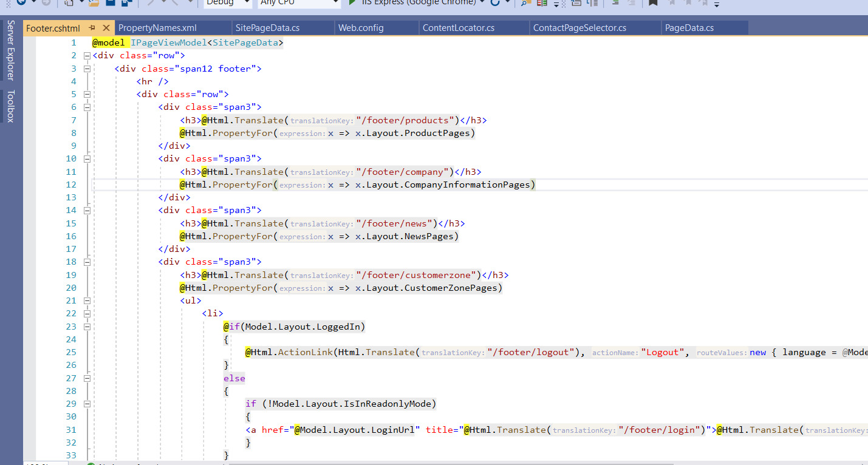Toggle bookmark using the black bookmark icon
Screen dimensions: 868x465
click(x=653, y=3)
